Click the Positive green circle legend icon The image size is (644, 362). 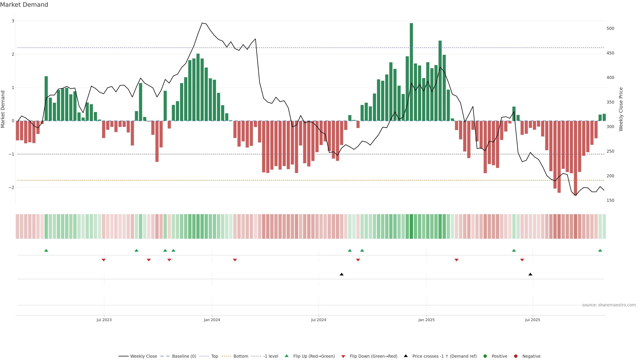pyautogui.click(x=485, y=356)
